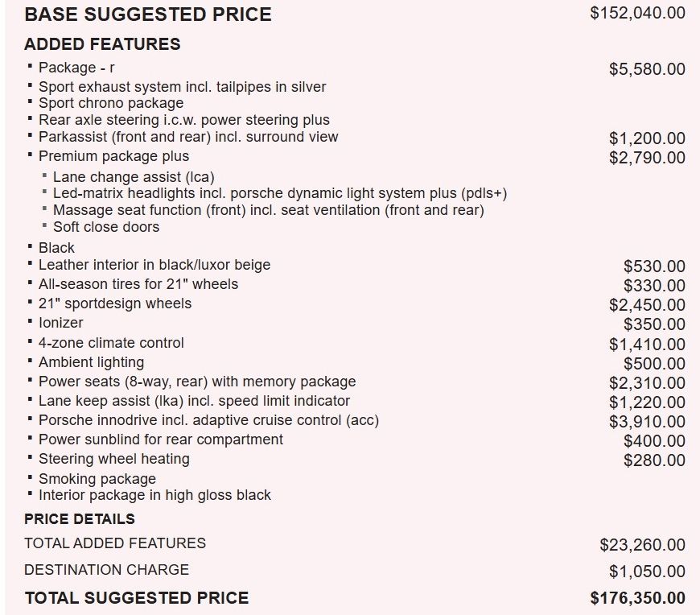The image size is (700, 615).
Task: Click the Premium package plus item
Action: point(114,156)
